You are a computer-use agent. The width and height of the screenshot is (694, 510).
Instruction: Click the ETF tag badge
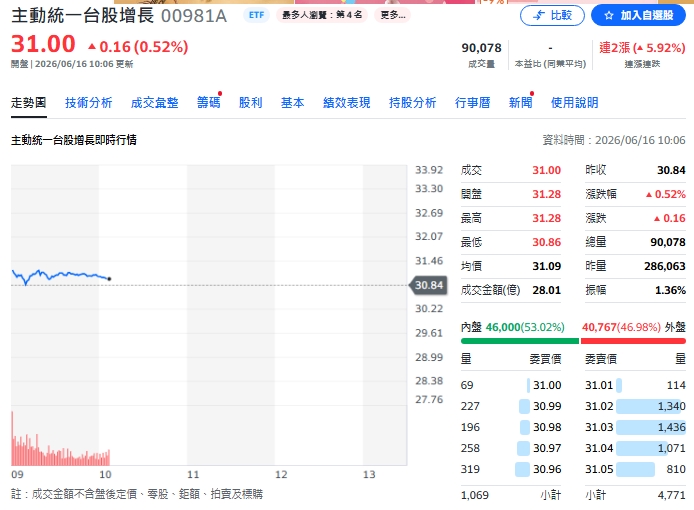click(x=256, y=15)
